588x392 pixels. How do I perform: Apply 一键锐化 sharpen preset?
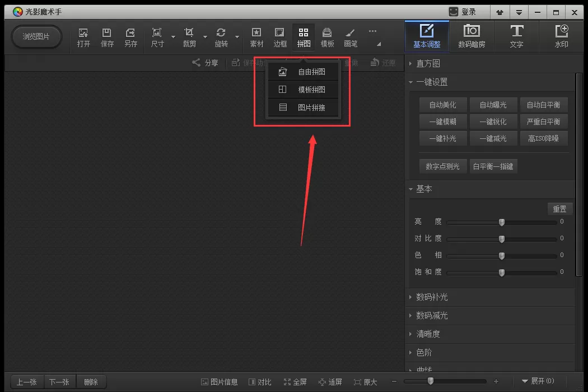point(493,122)
